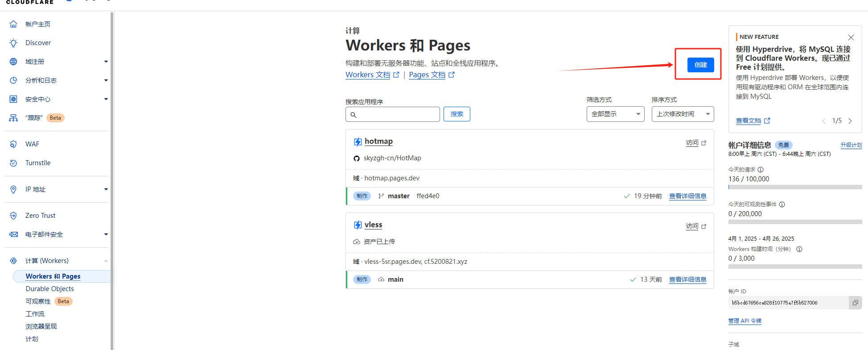Image resolution: width=868 pixels, height=350 pixels.
Task: Open the hotmap project link
Action: pos(378,142)
